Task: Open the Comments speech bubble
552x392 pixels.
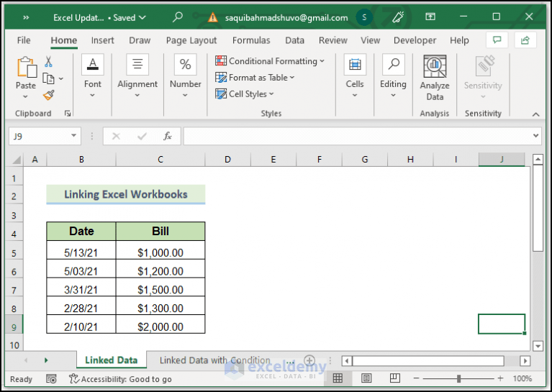Action: pyautogui.click(x=497, y=40)
